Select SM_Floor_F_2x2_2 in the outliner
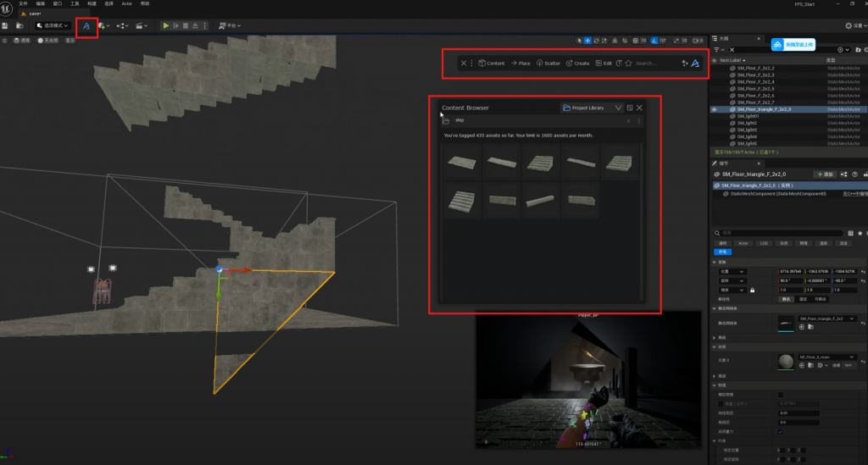This screenshot has height=465, width=868. (755, 68)
